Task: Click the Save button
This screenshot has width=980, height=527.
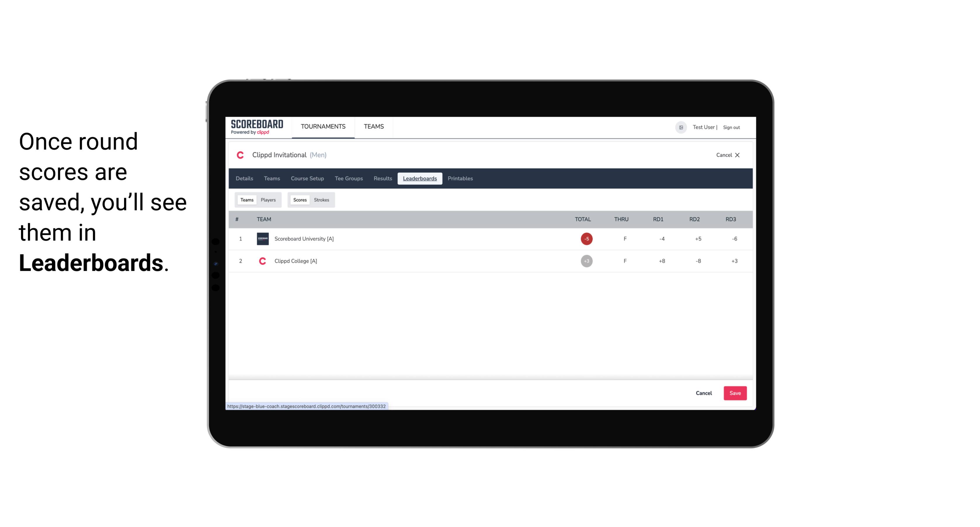Action: point(734,393)
